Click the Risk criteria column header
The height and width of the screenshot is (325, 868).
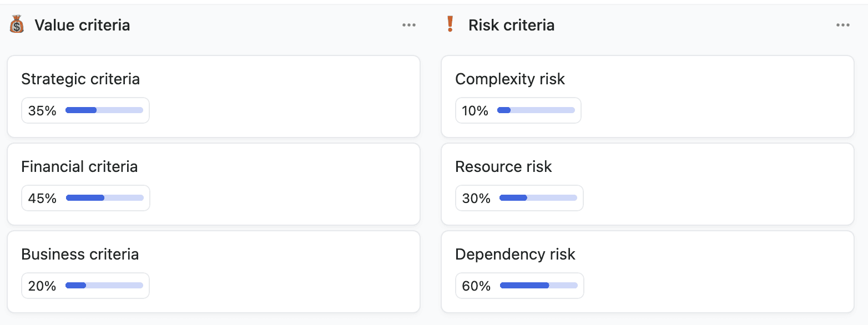pos(511,24)
